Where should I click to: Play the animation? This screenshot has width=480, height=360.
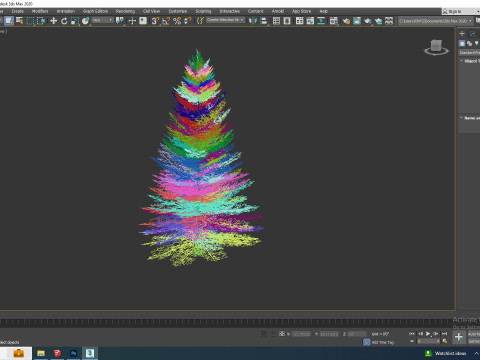tap(428, 334)
